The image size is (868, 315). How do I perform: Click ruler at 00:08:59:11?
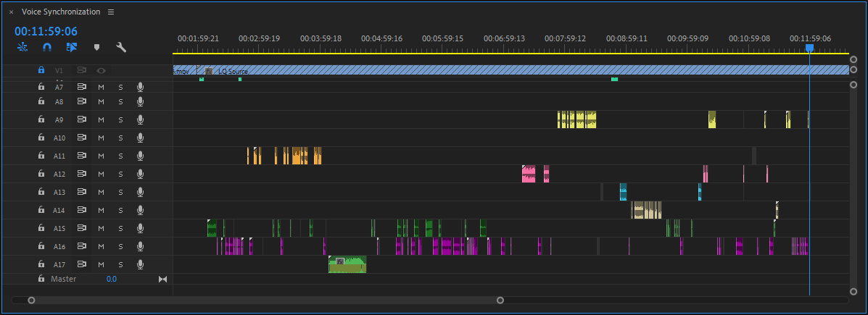tap(626, 38)
